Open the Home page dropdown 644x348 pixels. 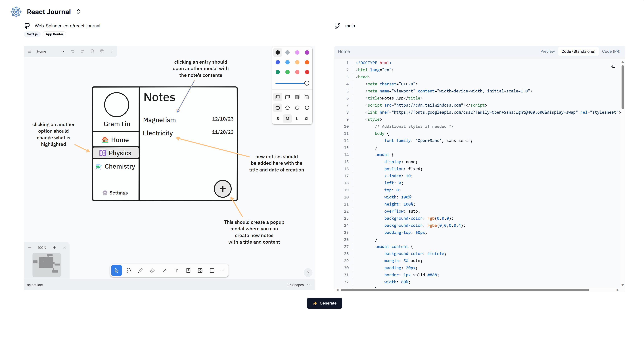point(51,51)
